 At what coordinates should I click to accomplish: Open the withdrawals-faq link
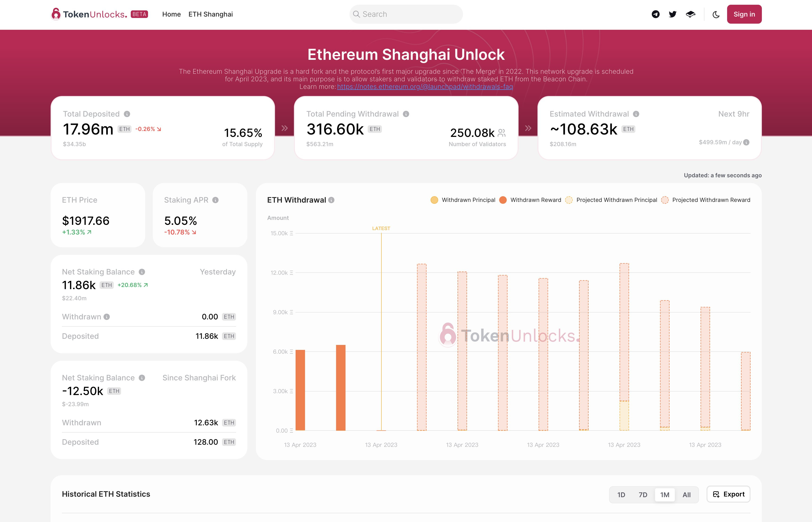click(x=425, y=87)
